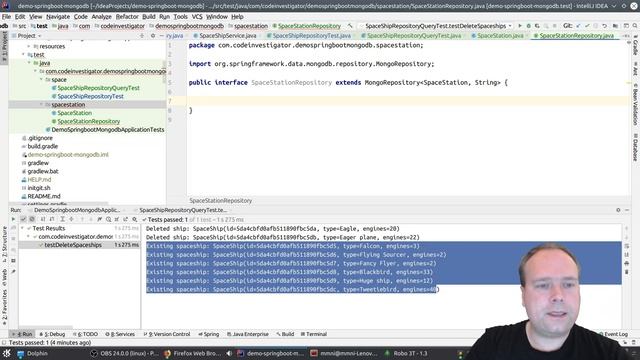Open the Run panel settings gear
Screen dimensions: 640x360
tap(618, 210)
